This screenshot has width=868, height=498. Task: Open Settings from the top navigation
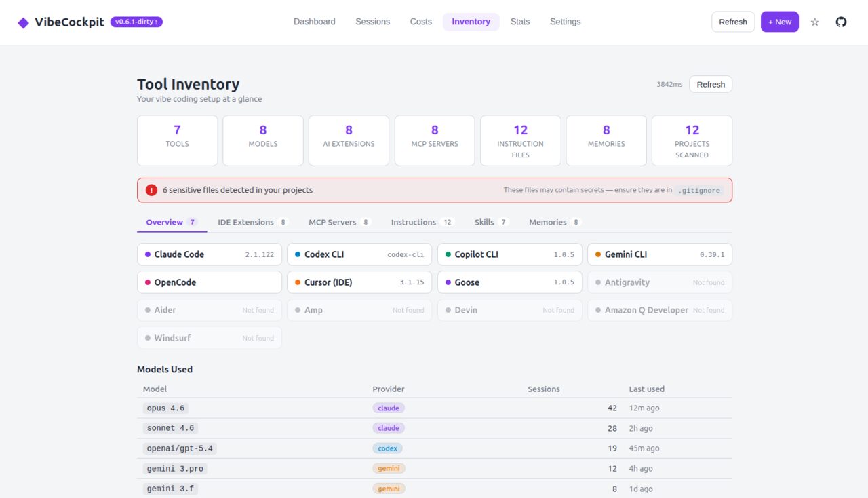pyautogui.click(x=565, y=22)
